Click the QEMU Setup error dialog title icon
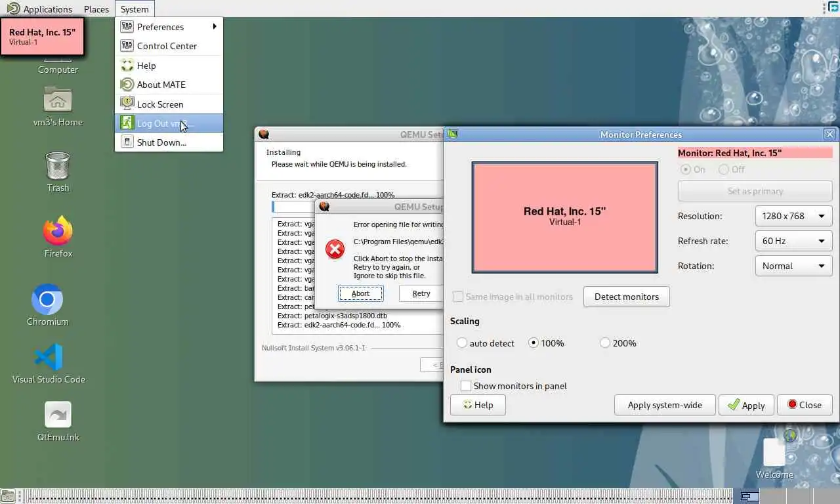Screen dimensions: 840x504 324,207
